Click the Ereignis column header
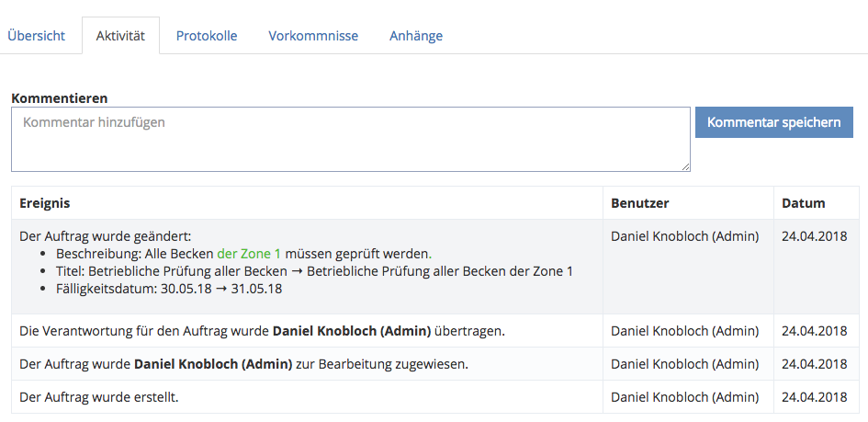Screen dimensions: 868x422 [45, 203]
